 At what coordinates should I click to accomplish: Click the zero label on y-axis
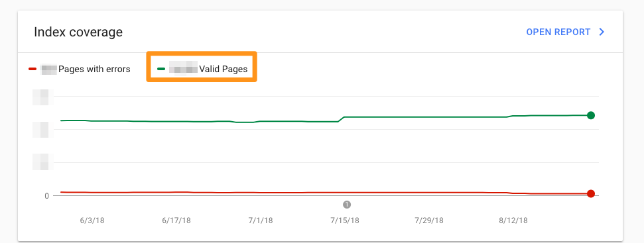47,196
